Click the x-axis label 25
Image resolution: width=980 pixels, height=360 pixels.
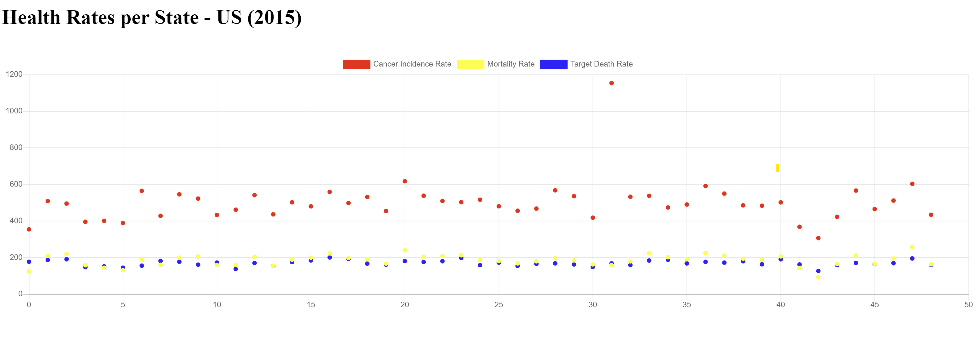click(499, 304)
